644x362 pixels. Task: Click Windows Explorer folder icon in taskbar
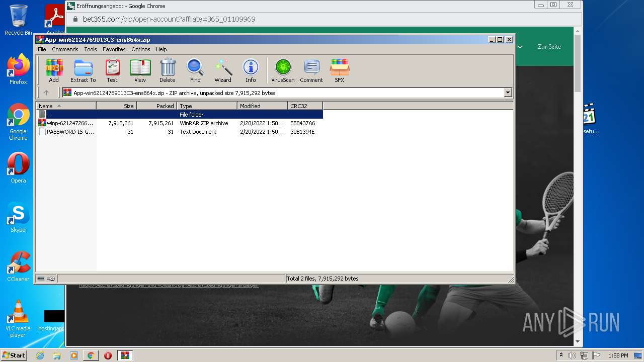[57, 355]
